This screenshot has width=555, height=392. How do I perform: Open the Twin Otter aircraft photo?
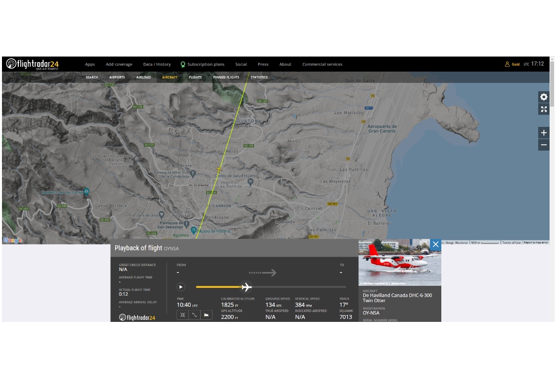400,262
